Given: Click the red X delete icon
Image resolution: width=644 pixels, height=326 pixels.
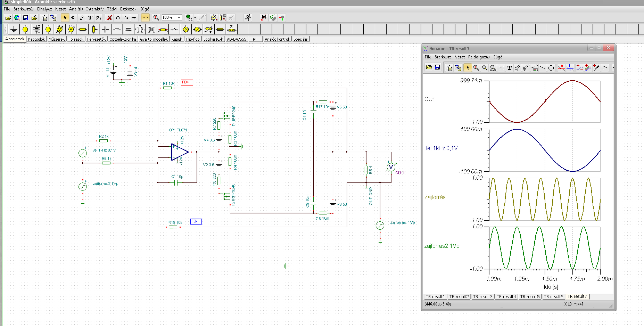Looking at the screenshot, I should point(109,18).
